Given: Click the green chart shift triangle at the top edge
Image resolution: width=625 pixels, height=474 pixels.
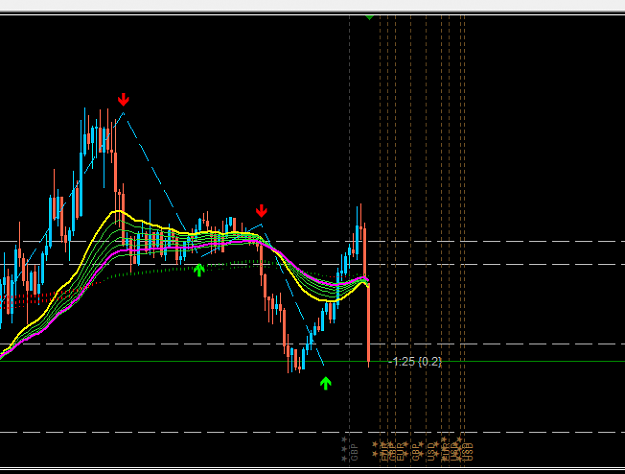Looking at the screenshot, I should tap(369, 17).
